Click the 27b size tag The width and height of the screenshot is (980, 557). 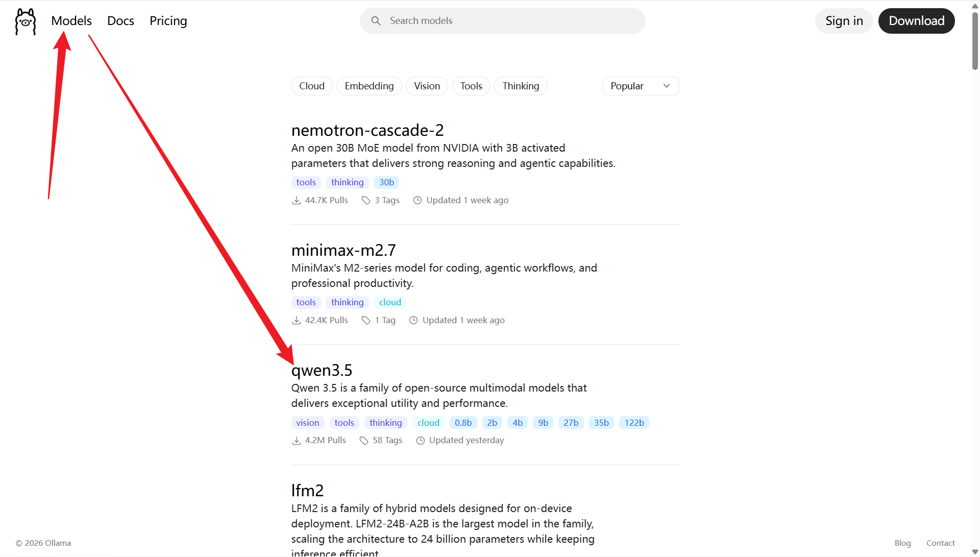tap(571, 423)
